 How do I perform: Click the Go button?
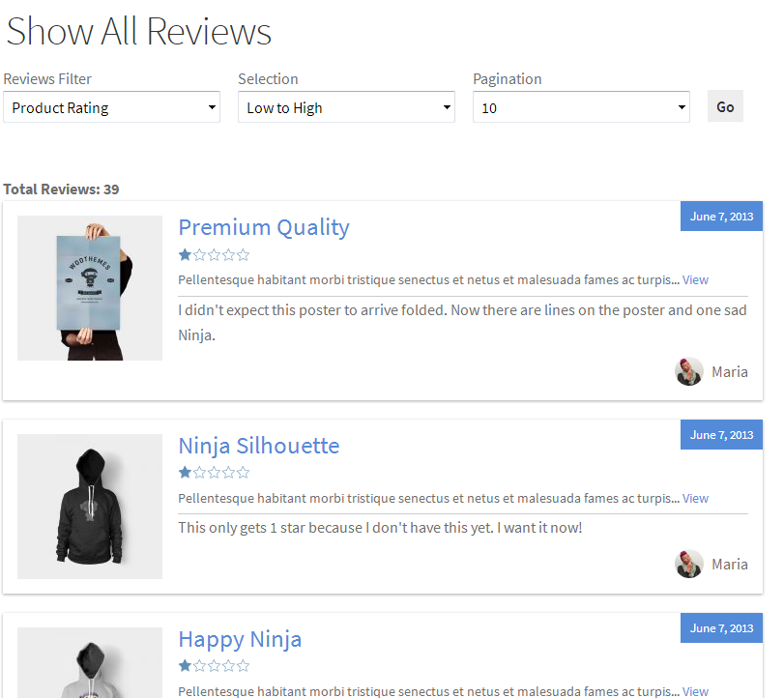coord(725,106)
